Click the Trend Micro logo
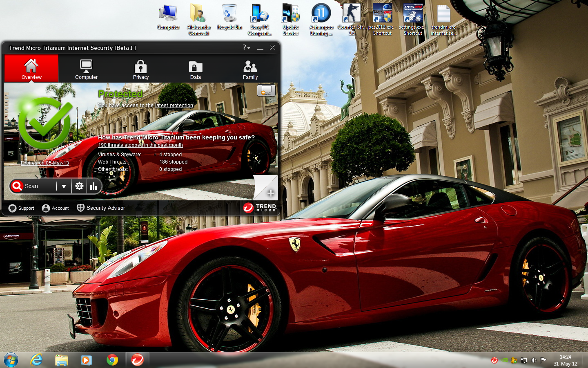Image resolution: width=588 pixels, height=368 pixels. click(x=260, y=208)
